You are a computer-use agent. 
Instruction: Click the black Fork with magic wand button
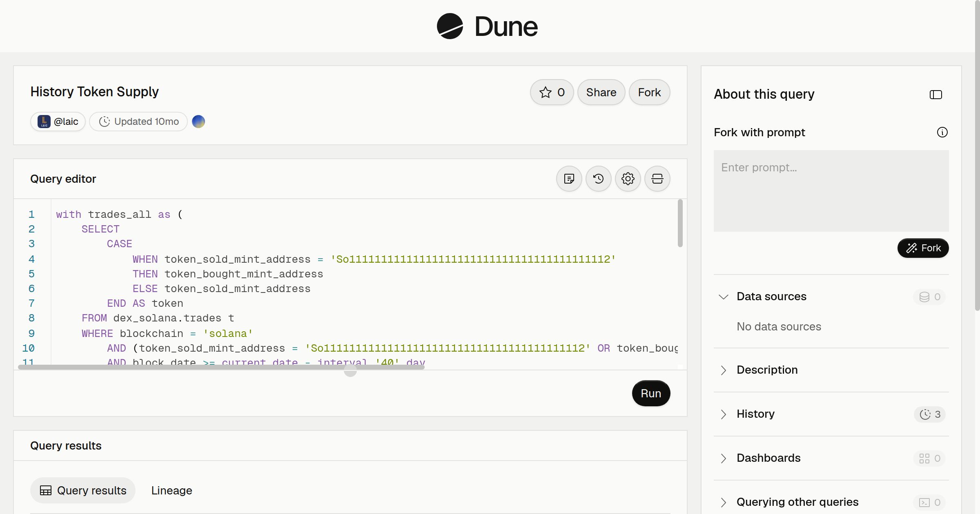(x=923, y=248)
